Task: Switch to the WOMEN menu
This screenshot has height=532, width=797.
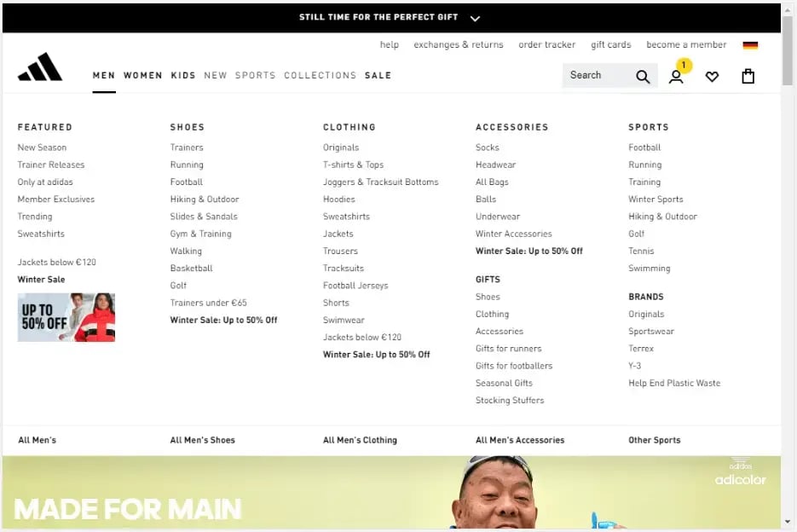Action: click(x=143, y=75)
